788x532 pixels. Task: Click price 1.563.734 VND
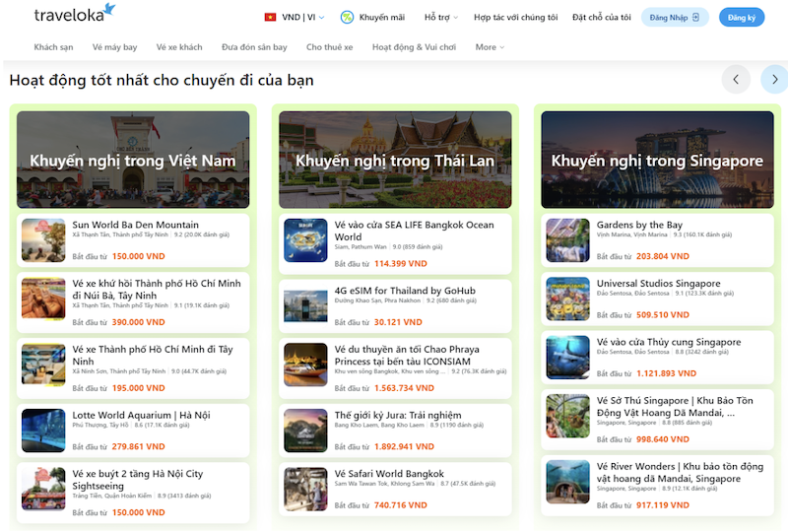[x=404, y=388]
